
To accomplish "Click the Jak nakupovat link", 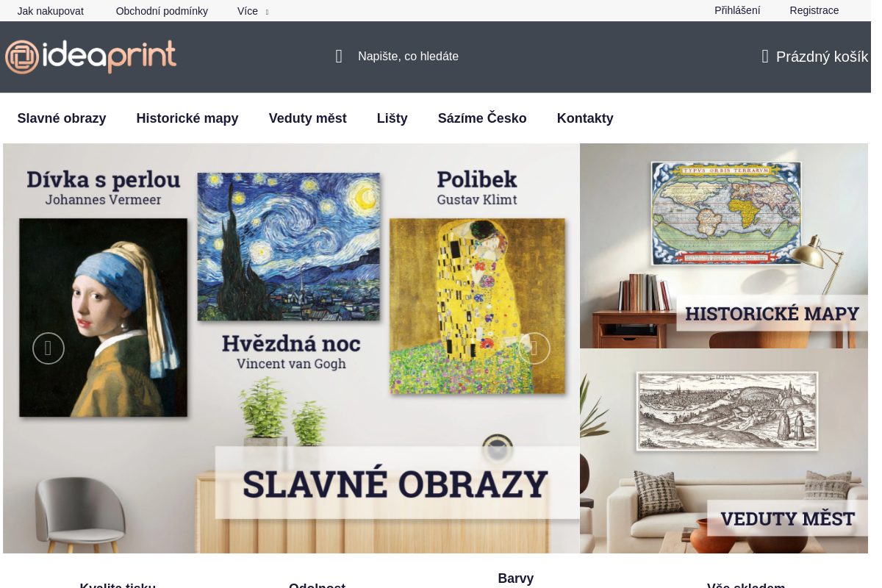I will tap(51, 11).
